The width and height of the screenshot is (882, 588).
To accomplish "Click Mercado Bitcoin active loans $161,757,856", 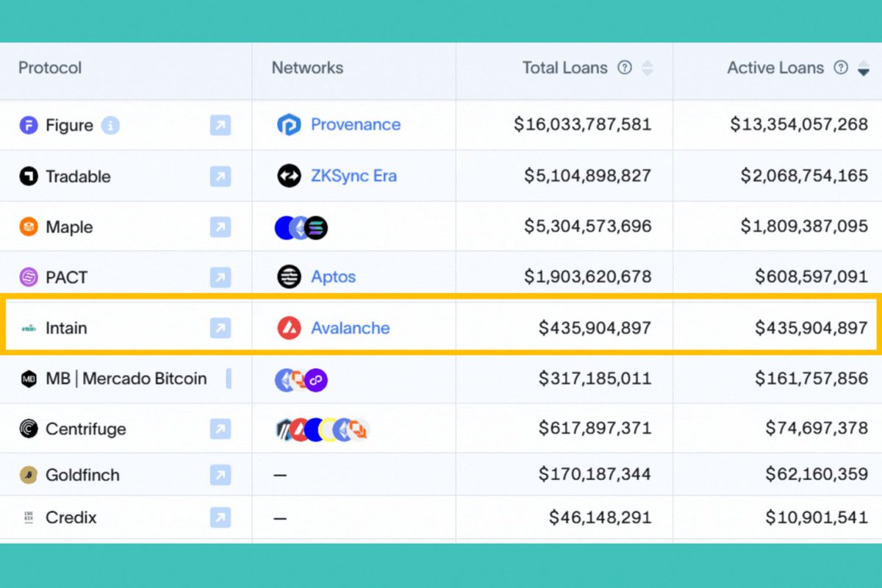I will tap(811, 379).
